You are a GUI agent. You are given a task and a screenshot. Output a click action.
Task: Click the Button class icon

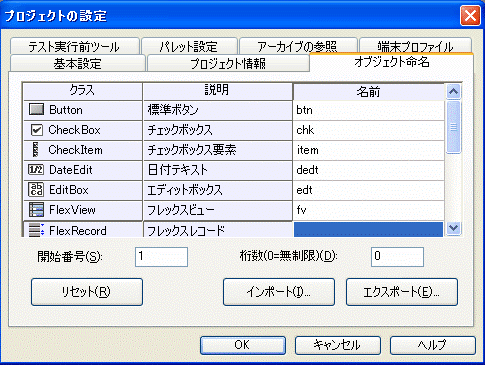(x=36, y=109)
